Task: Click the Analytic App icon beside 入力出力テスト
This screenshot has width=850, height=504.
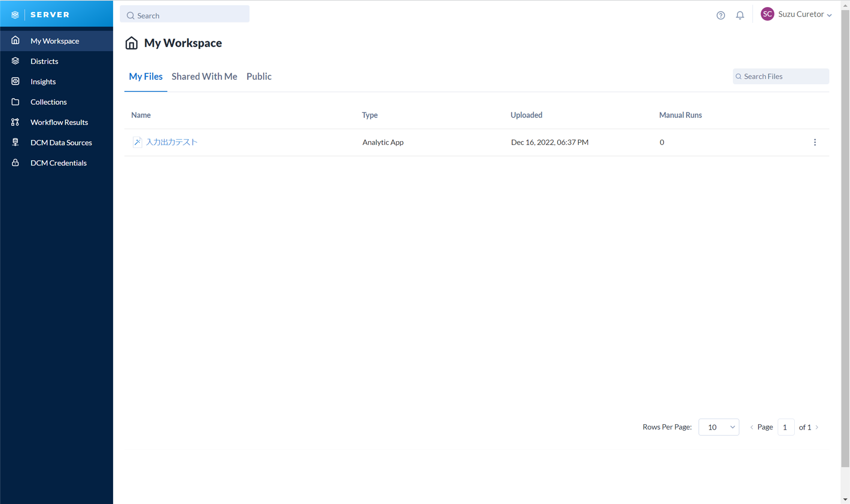Action: [x=137, y=142]
